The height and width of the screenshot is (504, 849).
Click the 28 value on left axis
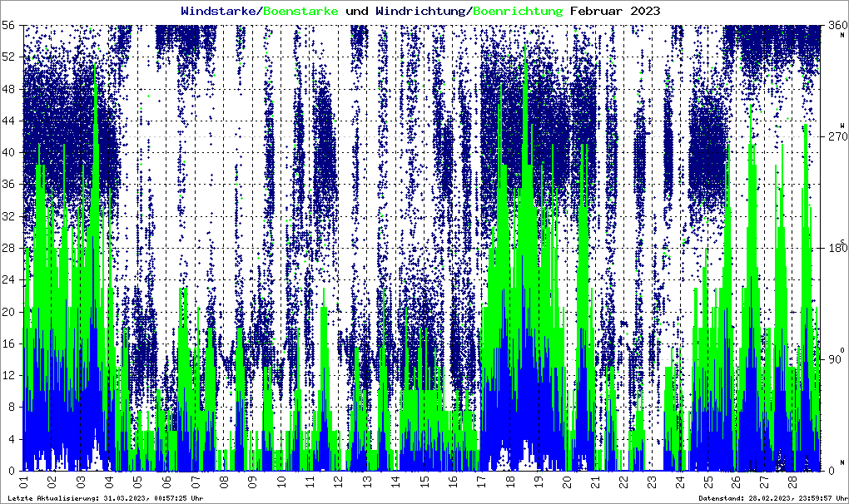pos(11,248)
